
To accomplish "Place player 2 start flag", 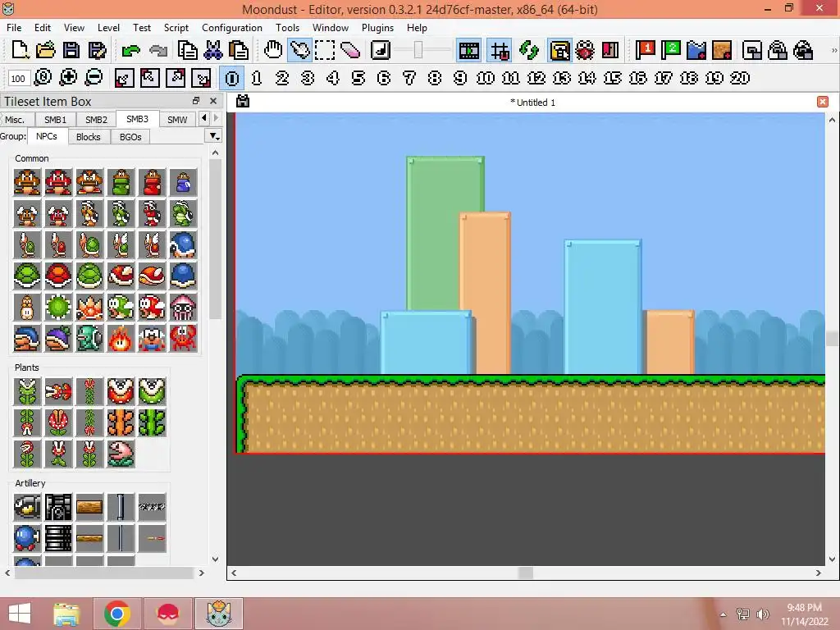I will pyautogui.click(x=671, y=50).
